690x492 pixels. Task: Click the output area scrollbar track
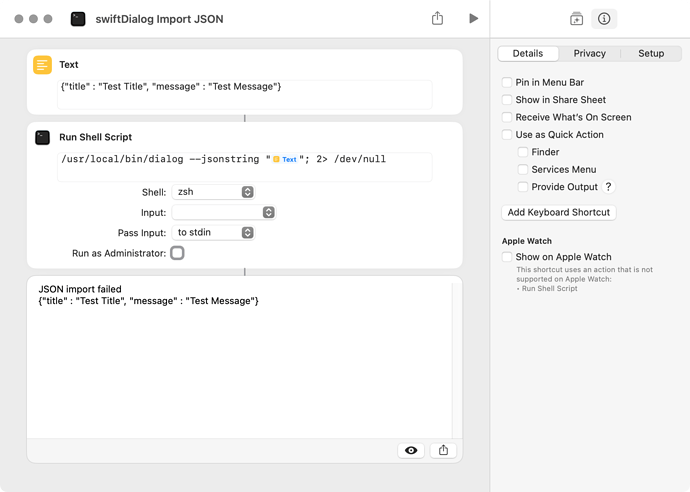click(457, 360)
